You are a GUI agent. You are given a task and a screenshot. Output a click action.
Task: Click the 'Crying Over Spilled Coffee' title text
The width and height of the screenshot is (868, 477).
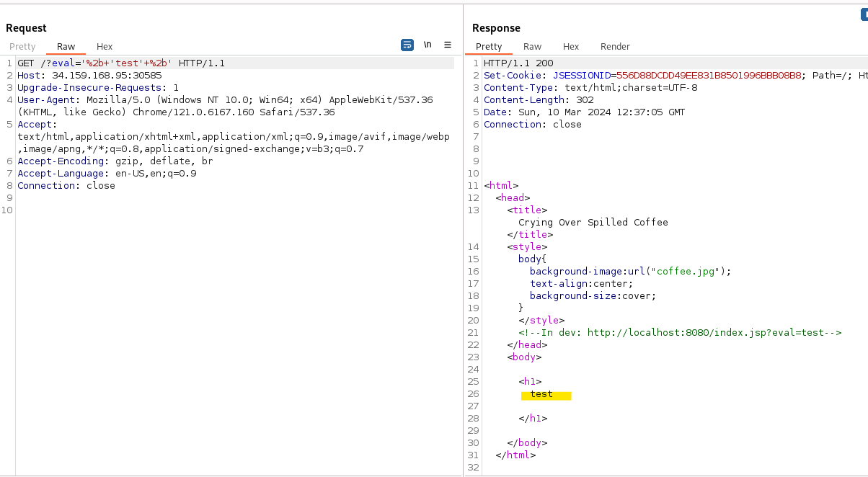[x=593, y=223]
